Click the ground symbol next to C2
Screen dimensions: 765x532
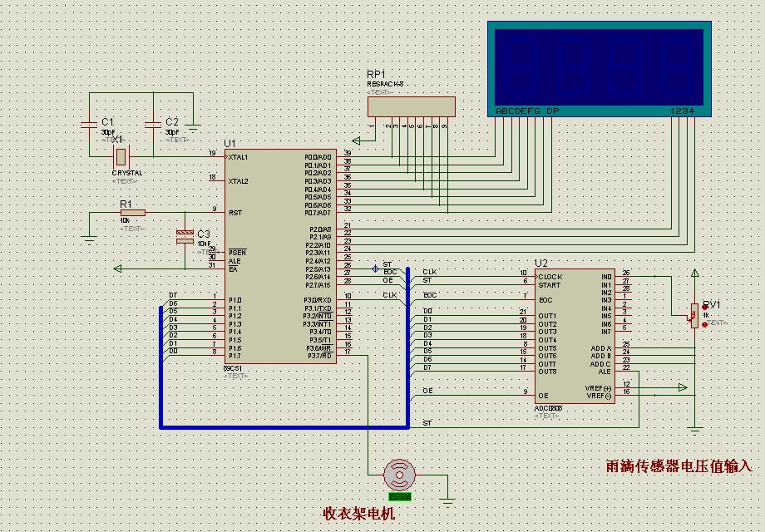(194, 129)
